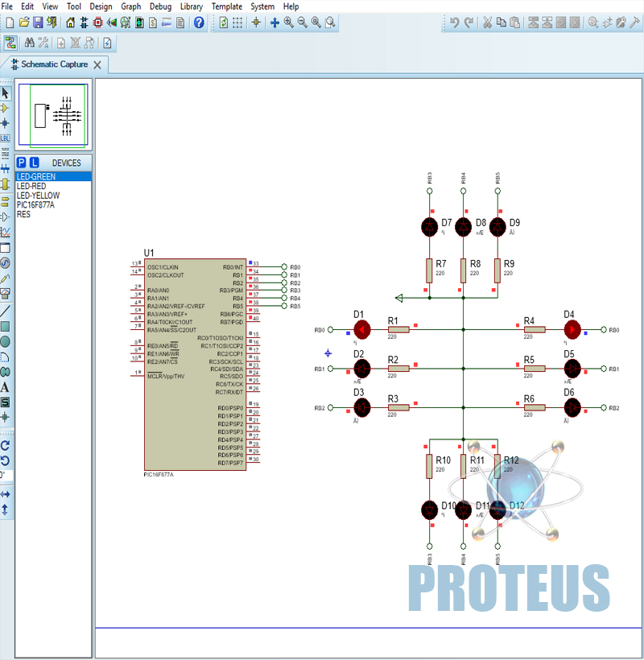This screenshot has width=644, height=660.
Task: Click the 'L' library manage button
Action: pyautogui.click(x=35, y=163)
